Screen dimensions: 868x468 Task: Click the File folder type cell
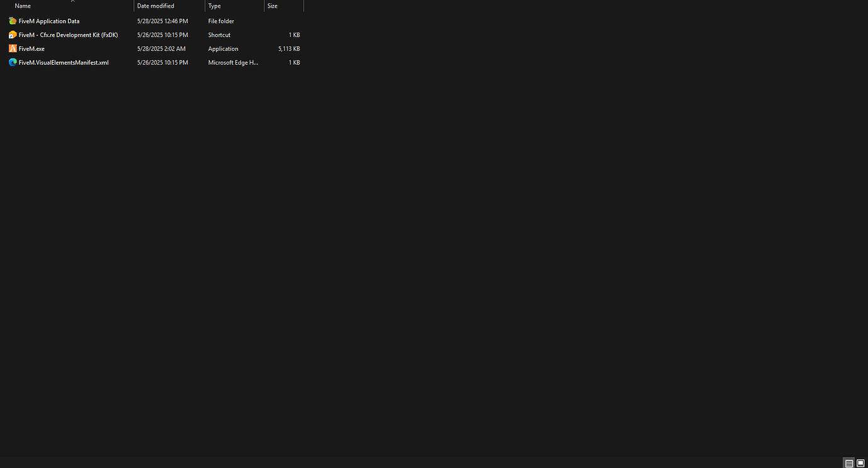[221, 21]
